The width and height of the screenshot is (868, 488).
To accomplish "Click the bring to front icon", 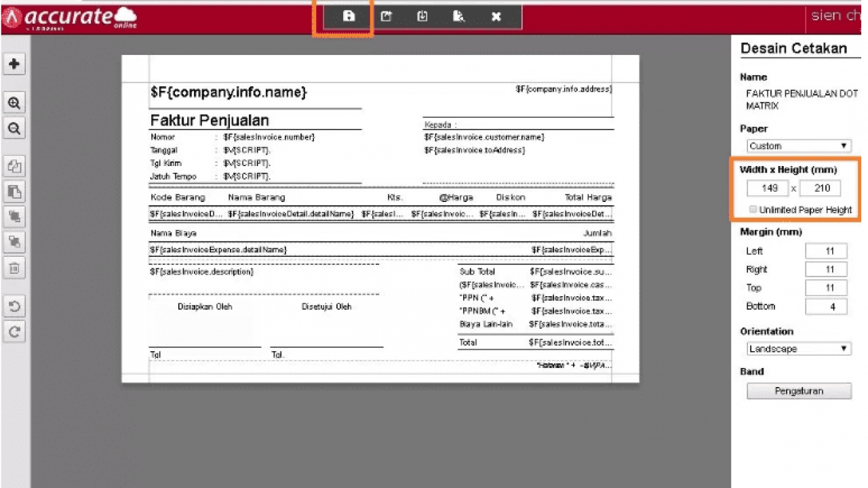I will [x=14, y=216].
